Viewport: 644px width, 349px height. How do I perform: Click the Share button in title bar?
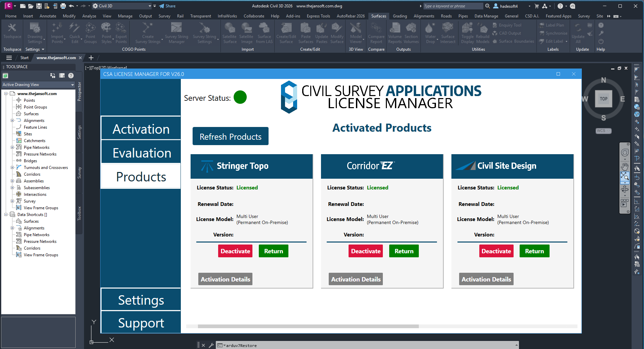point(167,6)
